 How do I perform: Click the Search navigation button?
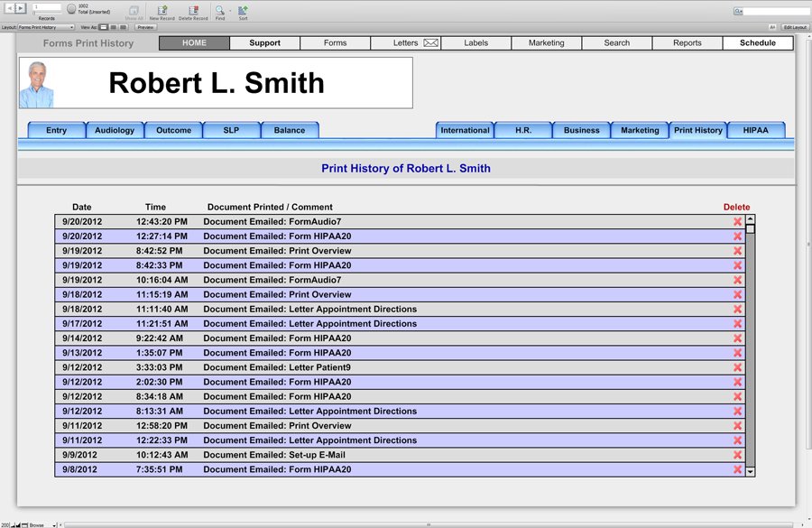coord(617,43)
